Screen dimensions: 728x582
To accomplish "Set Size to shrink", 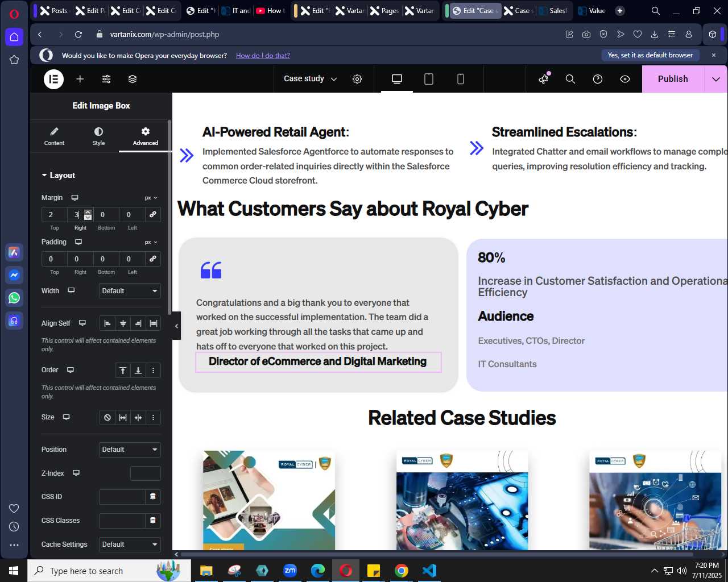I will click(x=138, y=418).
